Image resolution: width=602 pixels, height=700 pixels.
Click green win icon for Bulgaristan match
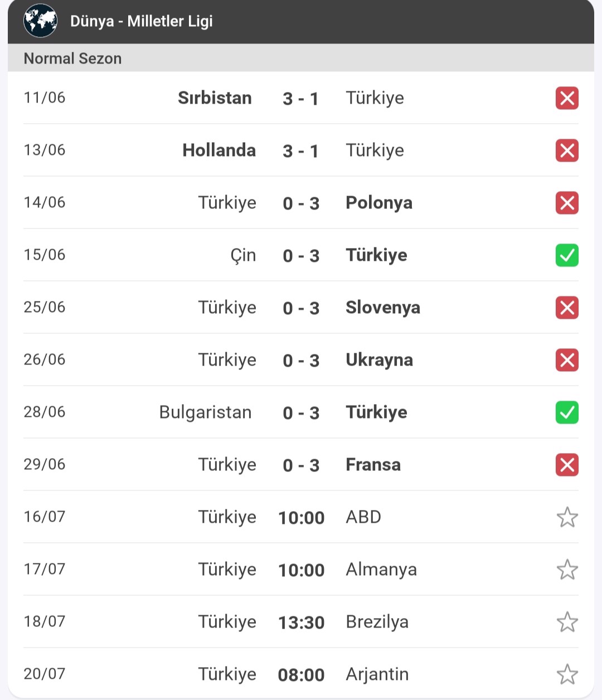coord(567,412)
